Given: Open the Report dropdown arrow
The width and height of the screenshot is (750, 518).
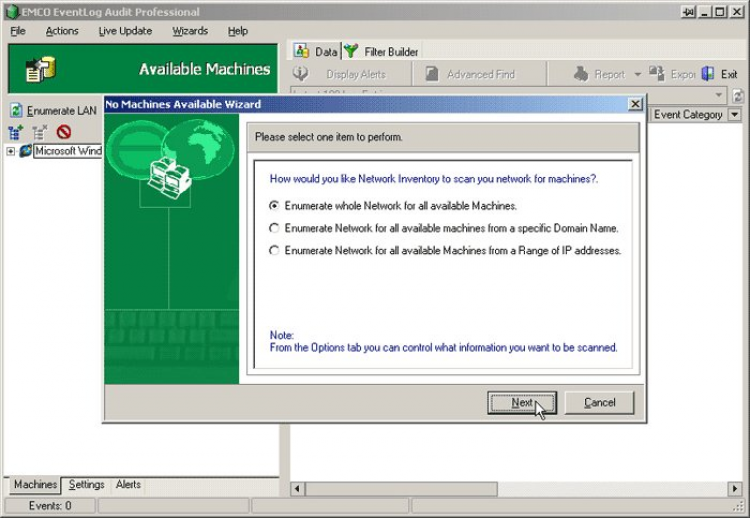Looking at the screenshot, I should [x=638, y=74].
